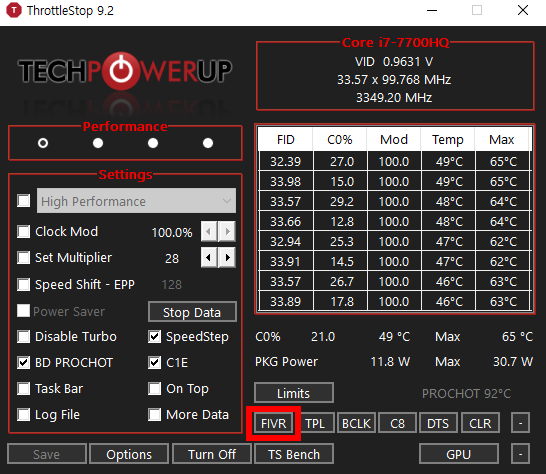Increase Clock Mod with right arrow

click(x=227, y=231)
